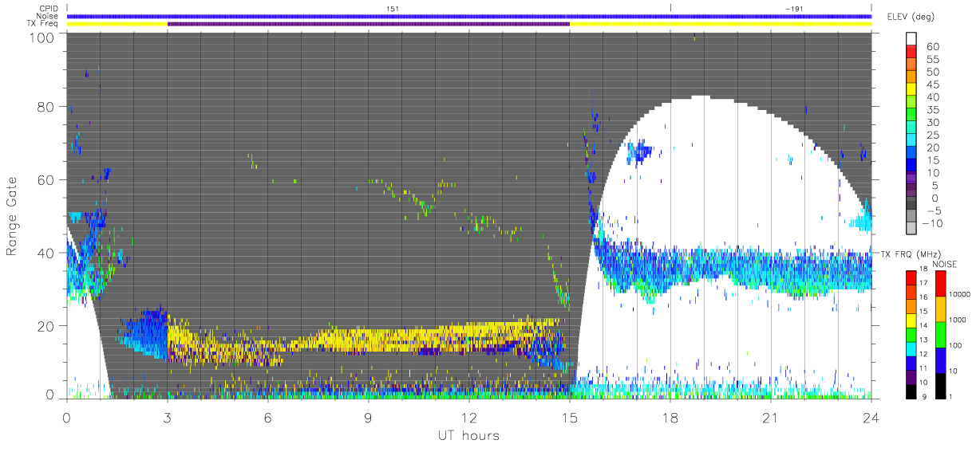The width and height of the screenshot is (980, 452).
Task: Click the 1 label in NOISE legend
Action: (x=950, y=396)
